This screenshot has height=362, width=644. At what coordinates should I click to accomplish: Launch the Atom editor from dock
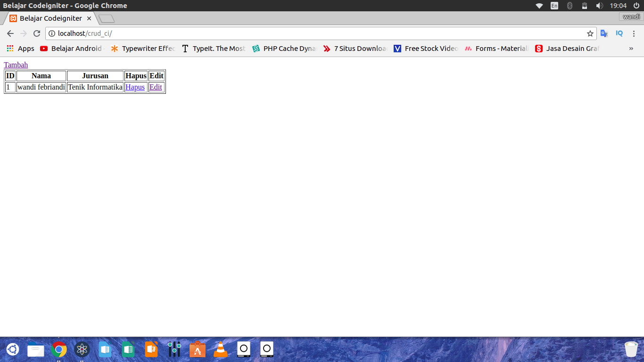point(82,349)
